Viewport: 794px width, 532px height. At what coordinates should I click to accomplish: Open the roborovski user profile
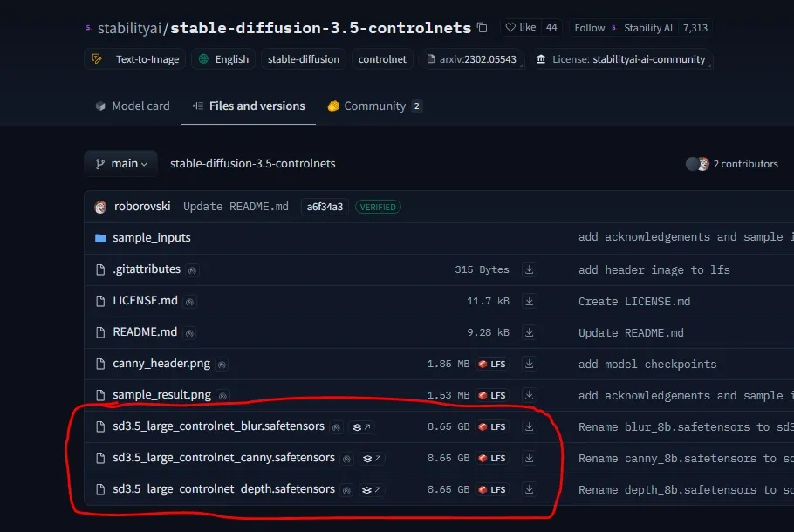click(142, 207)
